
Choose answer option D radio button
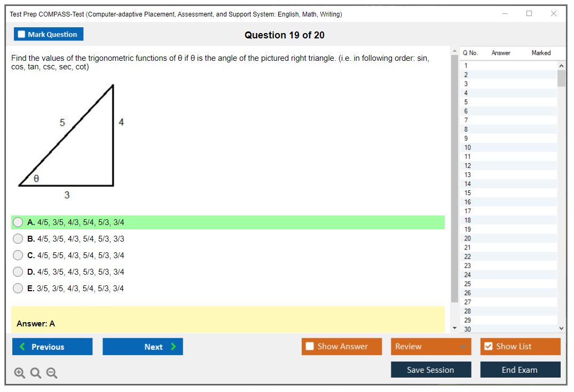point(18,272)
